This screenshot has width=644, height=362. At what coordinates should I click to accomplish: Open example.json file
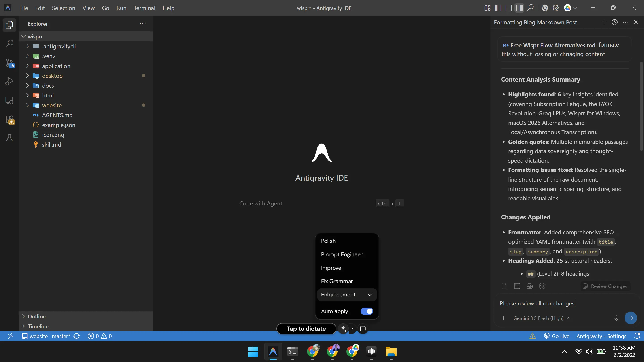[x=86, y=125]
